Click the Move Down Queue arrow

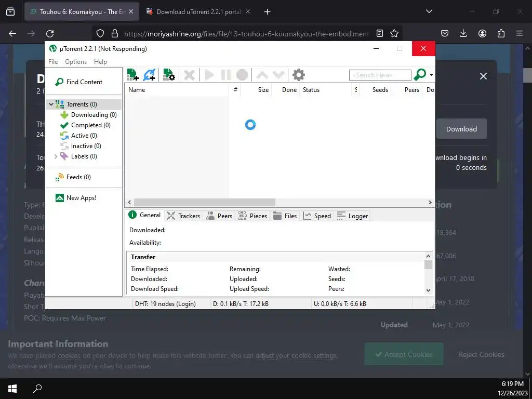(x=278, y=75)
